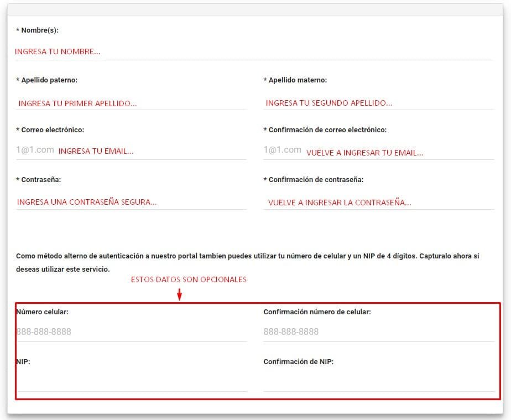Select the Apellido materno field
The image size is (511, 420).
(379, 102)
